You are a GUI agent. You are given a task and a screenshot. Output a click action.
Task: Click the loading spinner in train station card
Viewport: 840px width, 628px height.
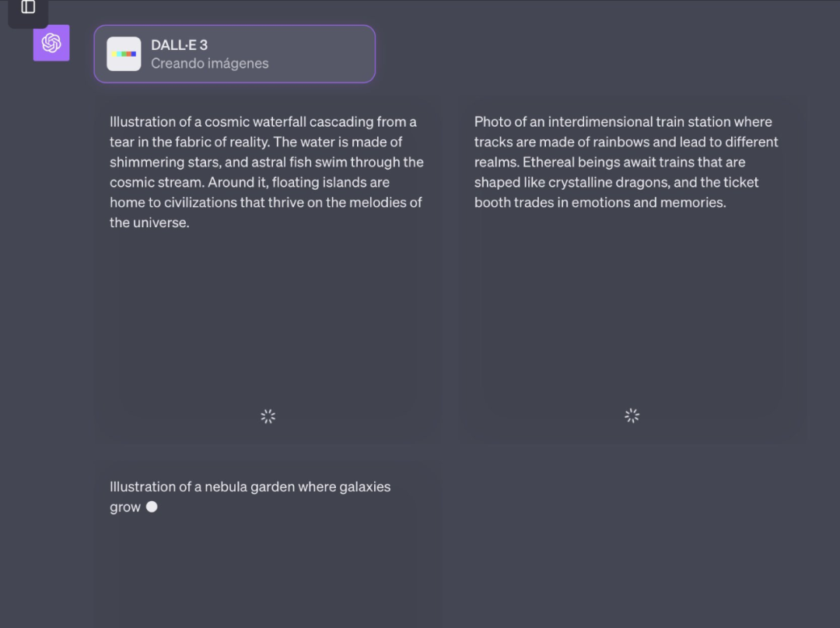click(x=632, y=416)
